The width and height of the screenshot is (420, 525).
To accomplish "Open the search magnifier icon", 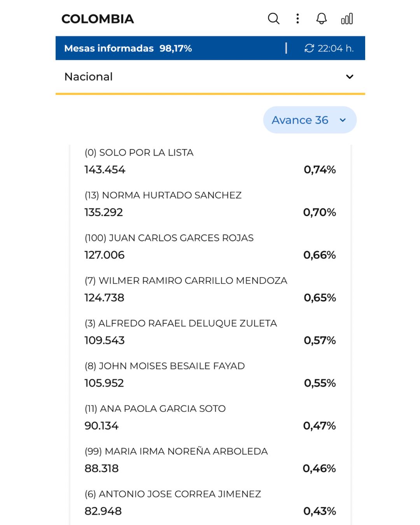I will point(274,19).
